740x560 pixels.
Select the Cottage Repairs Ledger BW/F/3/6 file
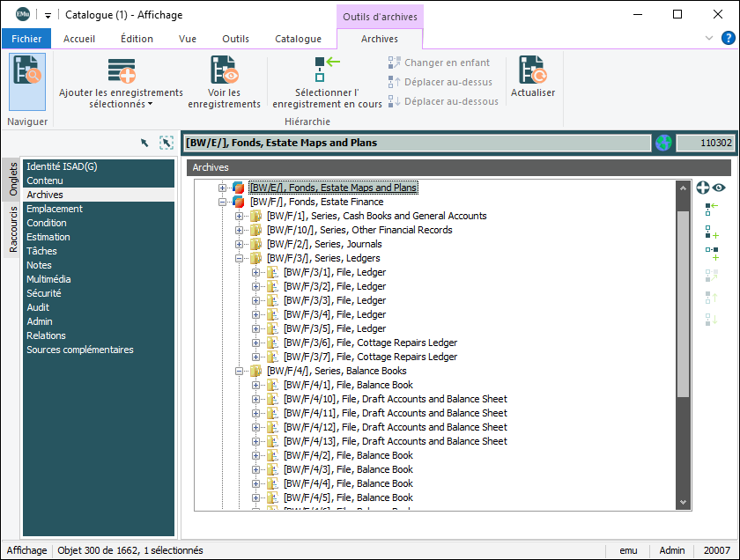click(x=370, y=343)
